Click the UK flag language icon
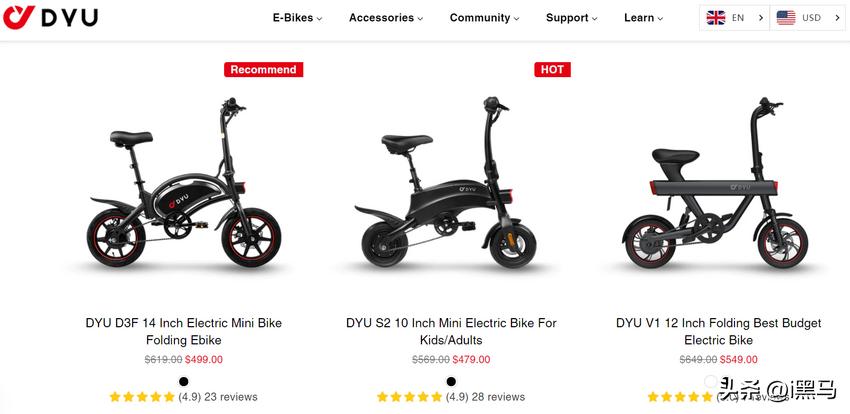This screenshot has height=414, width=850. tap(716, 18)
